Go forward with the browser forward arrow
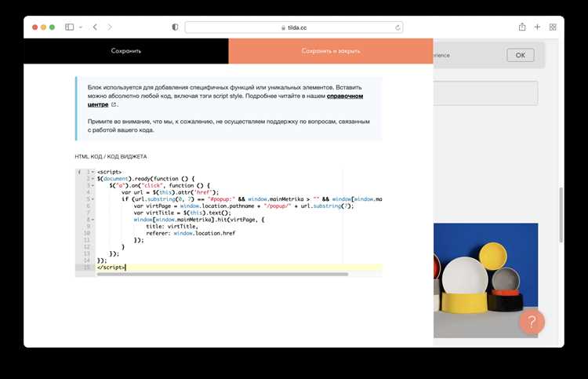 pos(110,27)
